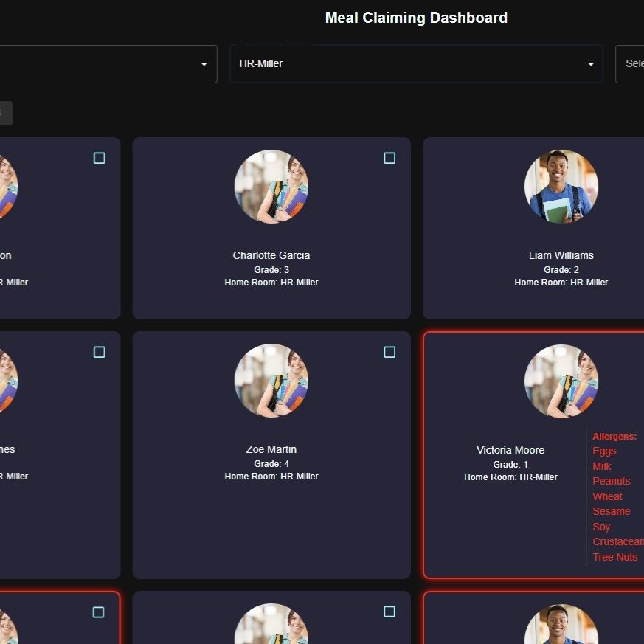Click the 'Wheat' allergen entry
The width and height of the screenshot is (644, 644).
pyautogui.click(x=607, y=496)
